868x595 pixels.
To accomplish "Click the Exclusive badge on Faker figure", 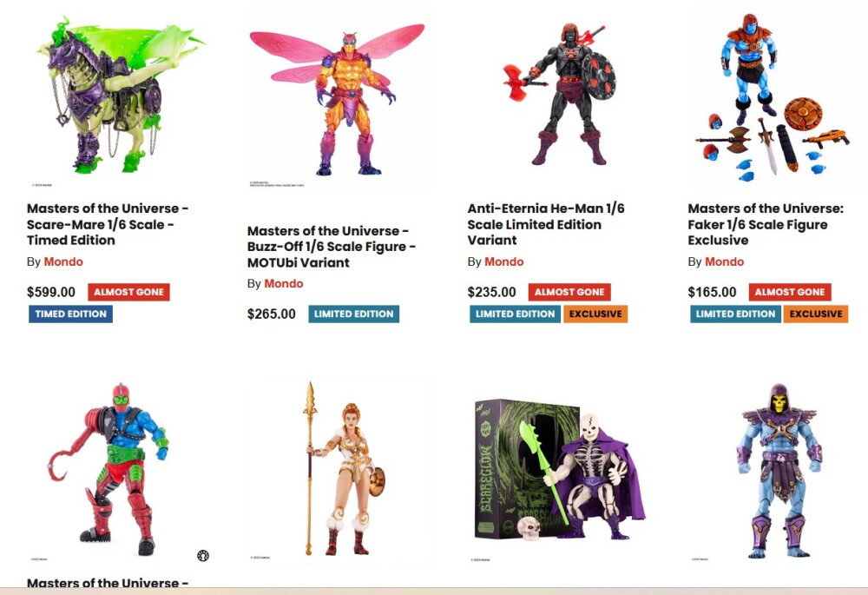I will click(816, 314).
